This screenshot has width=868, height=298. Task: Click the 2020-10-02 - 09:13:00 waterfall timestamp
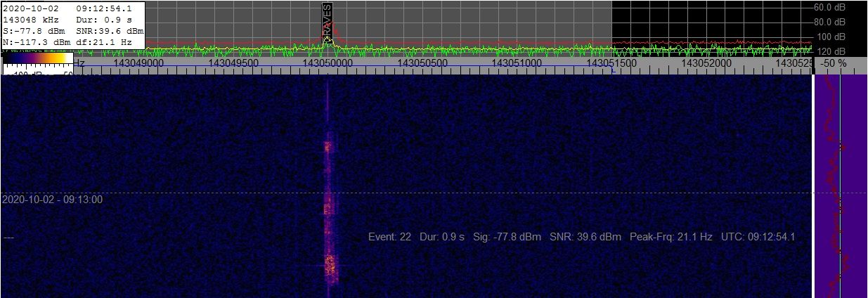pos(53,200)
